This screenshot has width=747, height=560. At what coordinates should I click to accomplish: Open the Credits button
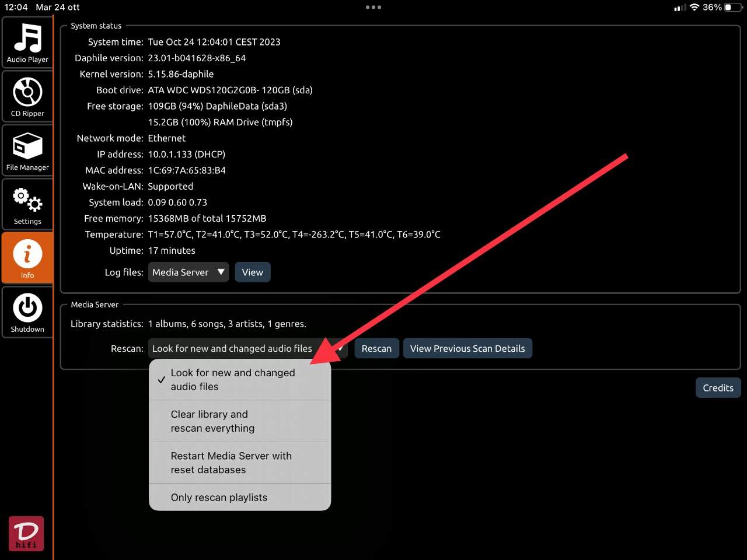tap(718, 388)
